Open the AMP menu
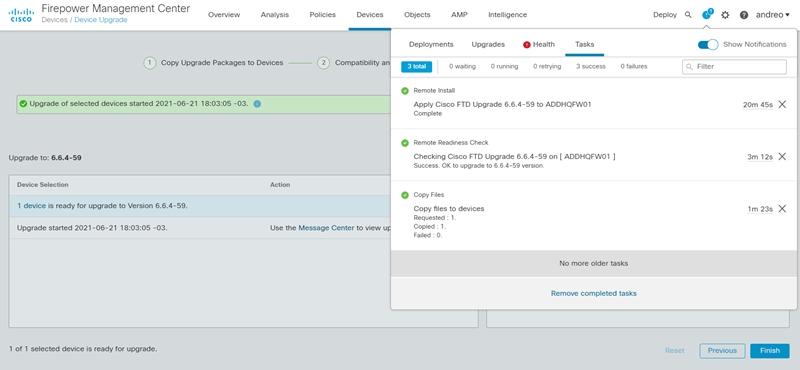800x370 pixels. pos(459,15)
